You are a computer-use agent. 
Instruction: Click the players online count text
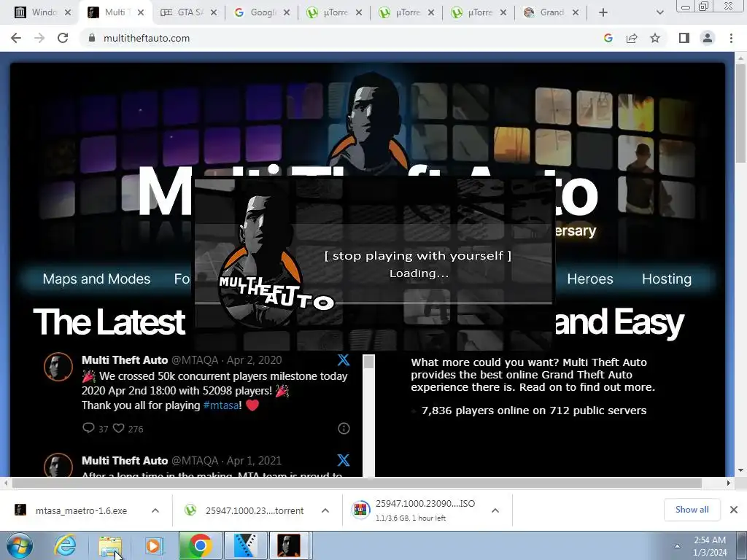click(x=534, y=411)
